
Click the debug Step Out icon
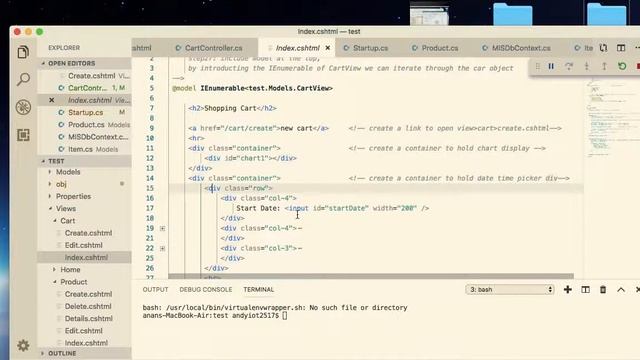(x=604, y=66)
